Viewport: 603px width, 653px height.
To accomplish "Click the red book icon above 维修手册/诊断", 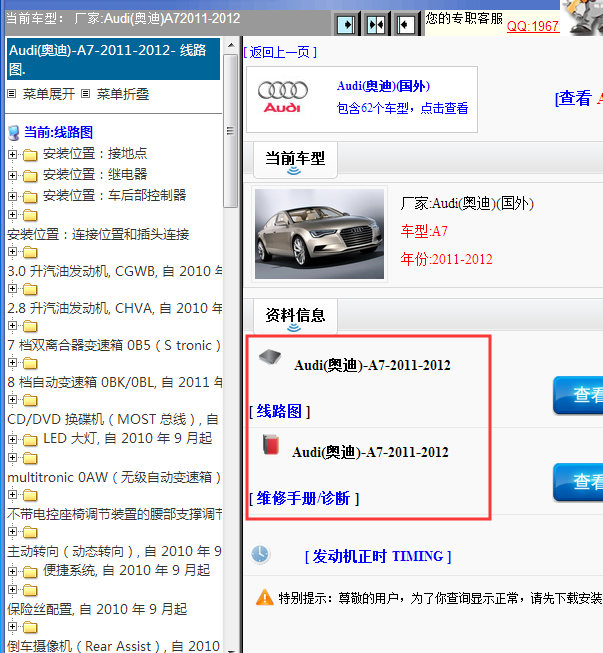I will tap(271, 444).
